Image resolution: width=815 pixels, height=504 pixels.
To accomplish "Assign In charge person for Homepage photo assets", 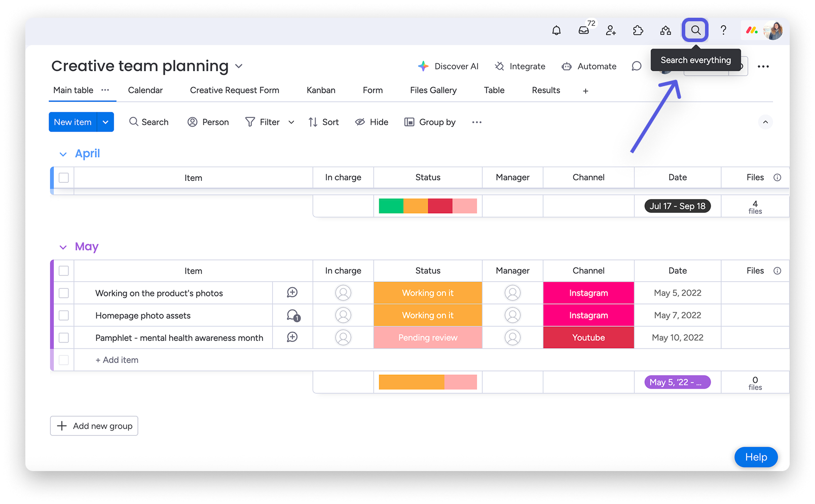I will click(343, 316).
